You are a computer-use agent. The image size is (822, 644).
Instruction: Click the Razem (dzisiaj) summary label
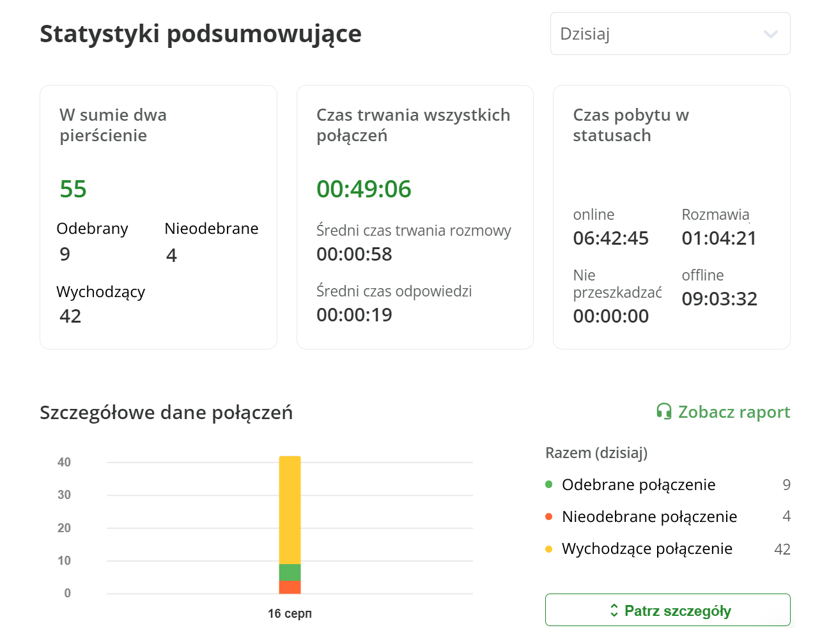point(596,453)
